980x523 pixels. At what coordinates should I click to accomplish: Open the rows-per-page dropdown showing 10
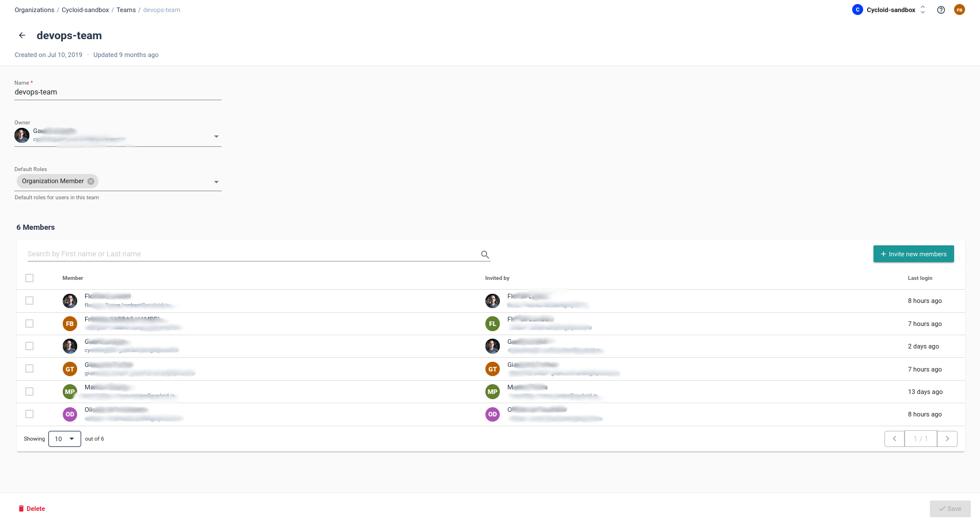tap(64, 439)
